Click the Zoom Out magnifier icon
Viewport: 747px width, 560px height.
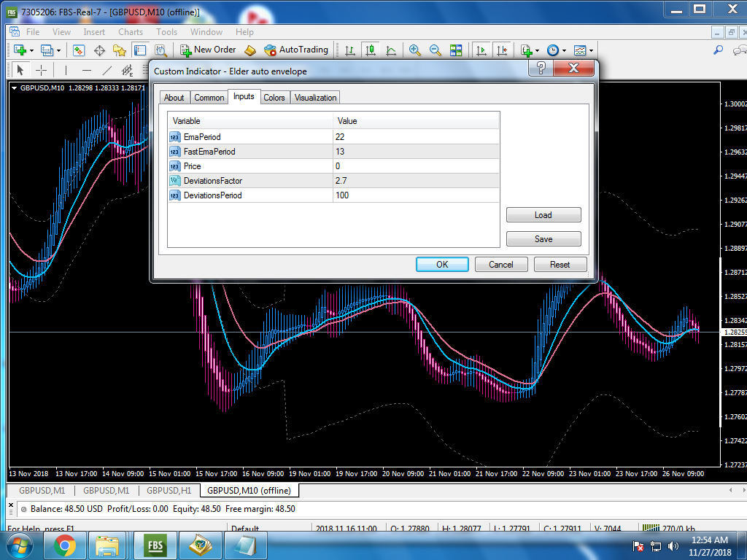point(436,50)
